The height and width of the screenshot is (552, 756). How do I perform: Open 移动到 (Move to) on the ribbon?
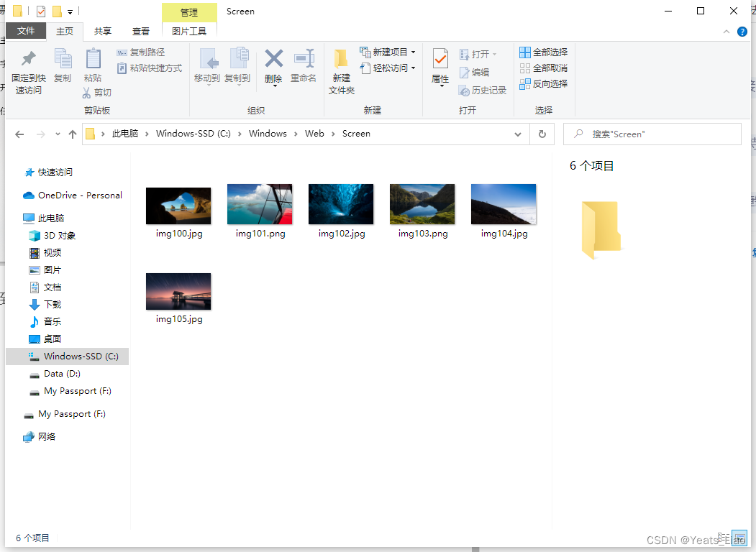tap(208, 67)
